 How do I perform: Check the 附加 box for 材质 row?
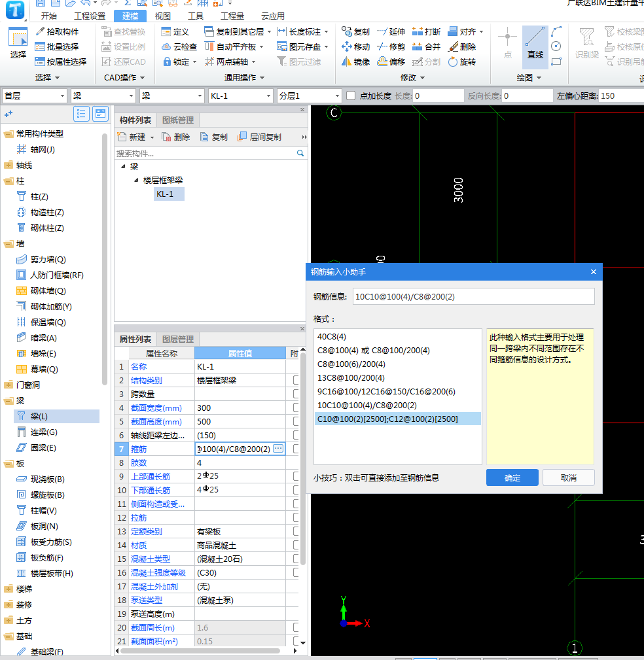coord(296,545)
